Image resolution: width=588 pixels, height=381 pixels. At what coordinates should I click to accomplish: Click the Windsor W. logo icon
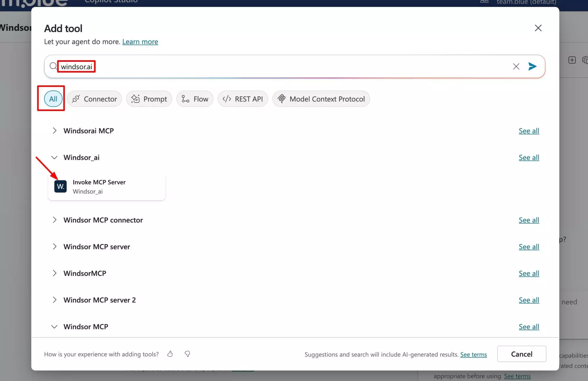pyautogui.click(x=60, y=186)
